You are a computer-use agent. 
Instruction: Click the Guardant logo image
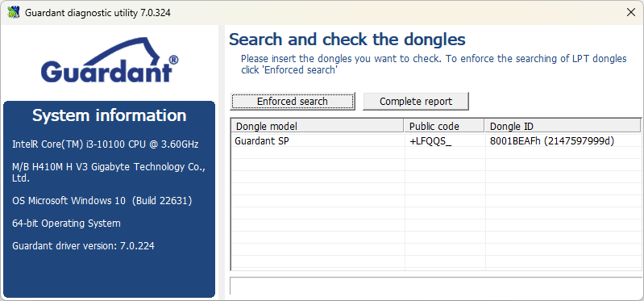tap(110, 60)
